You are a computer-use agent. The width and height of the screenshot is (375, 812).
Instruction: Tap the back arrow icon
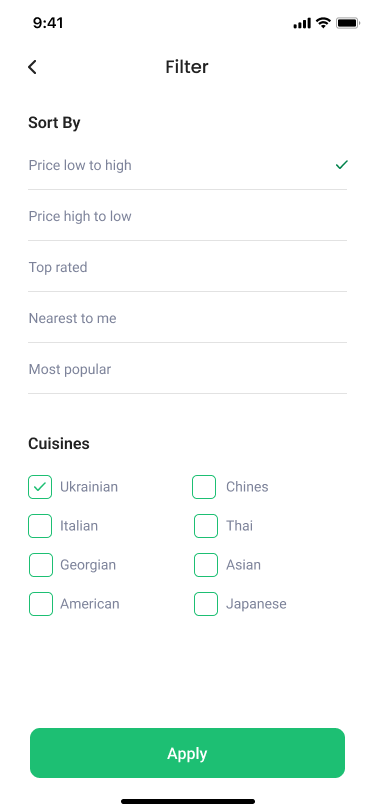32,67
